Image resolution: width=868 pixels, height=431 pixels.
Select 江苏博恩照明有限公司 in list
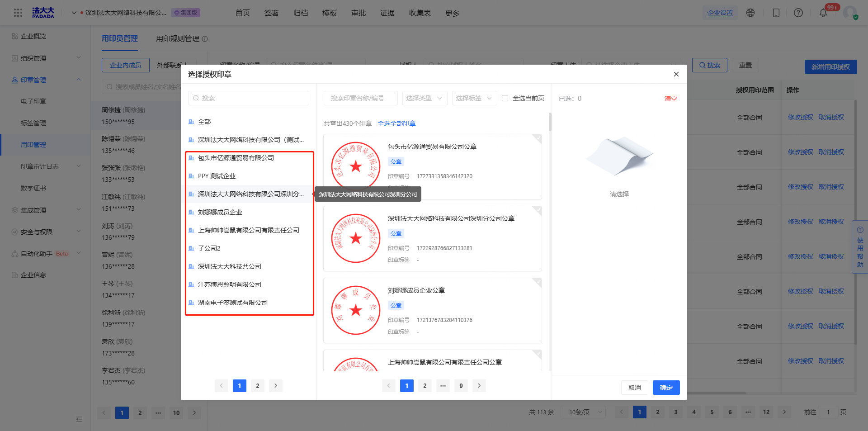point(230,284)
